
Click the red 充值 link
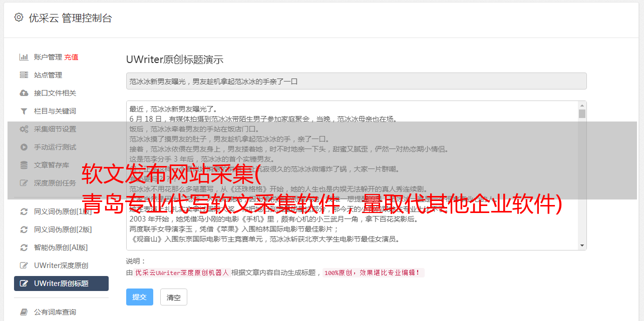(71, 57)
